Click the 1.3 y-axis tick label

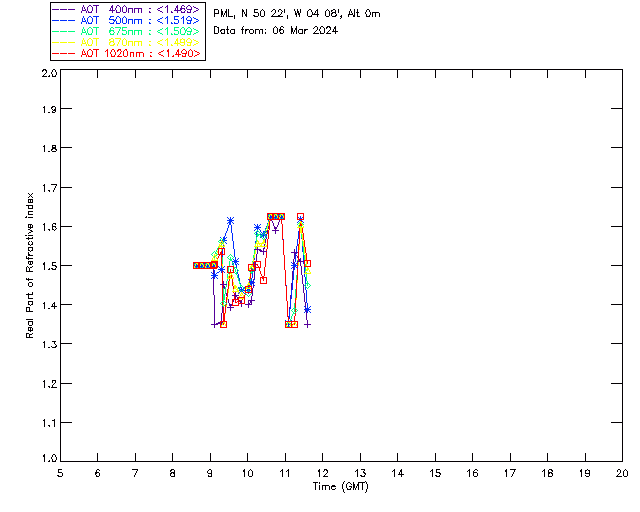pos(49,344)
